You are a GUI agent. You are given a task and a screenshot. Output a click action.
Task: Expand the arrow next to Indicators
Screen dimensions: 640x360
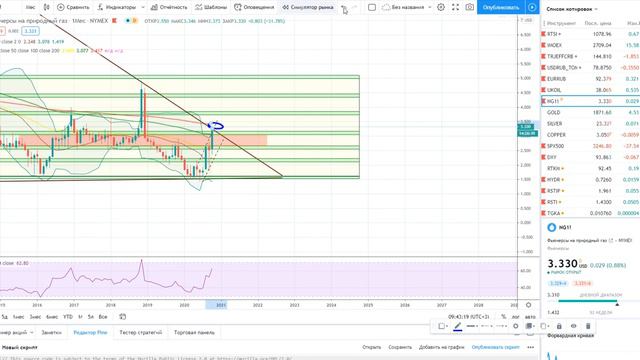click(143, 7)
